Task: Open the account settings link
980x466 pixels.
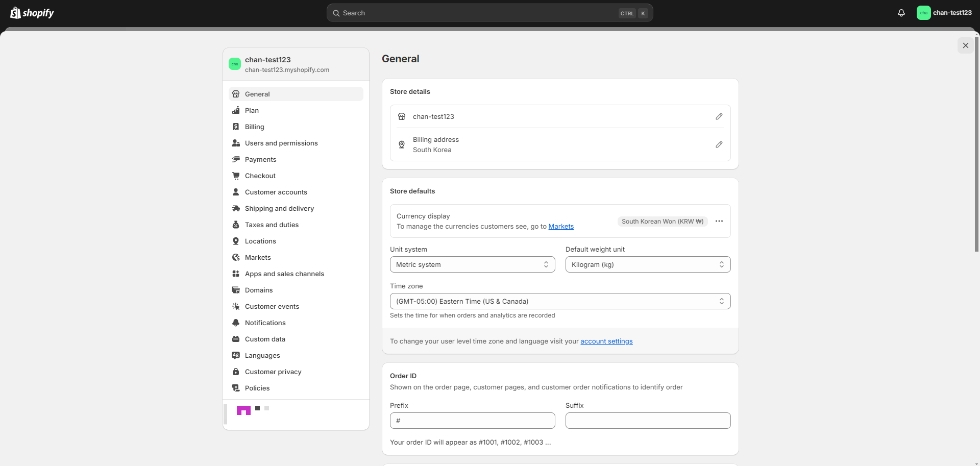Action: [606, 341]
